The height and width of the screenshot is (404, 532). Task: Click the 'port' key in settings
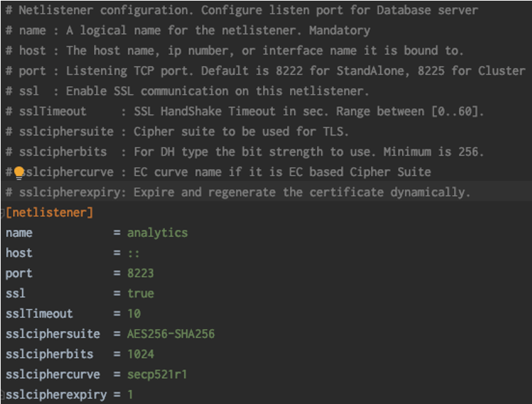point(19,274)
